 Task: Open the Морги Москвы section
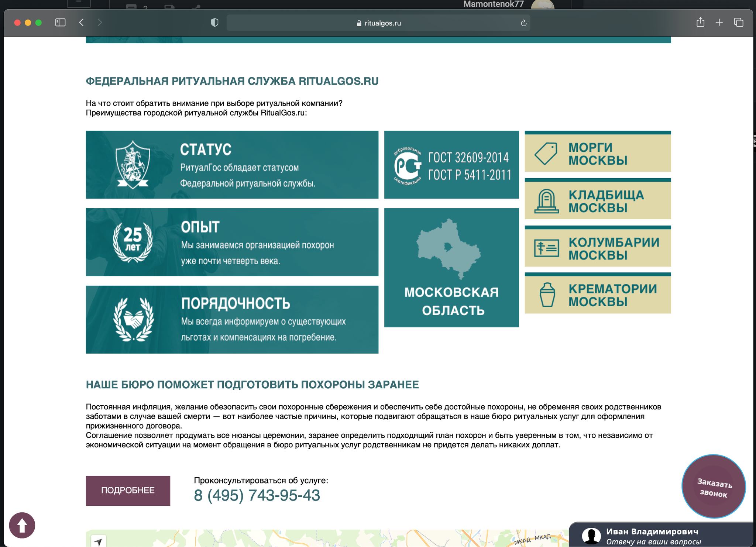(x=598, y=153)
